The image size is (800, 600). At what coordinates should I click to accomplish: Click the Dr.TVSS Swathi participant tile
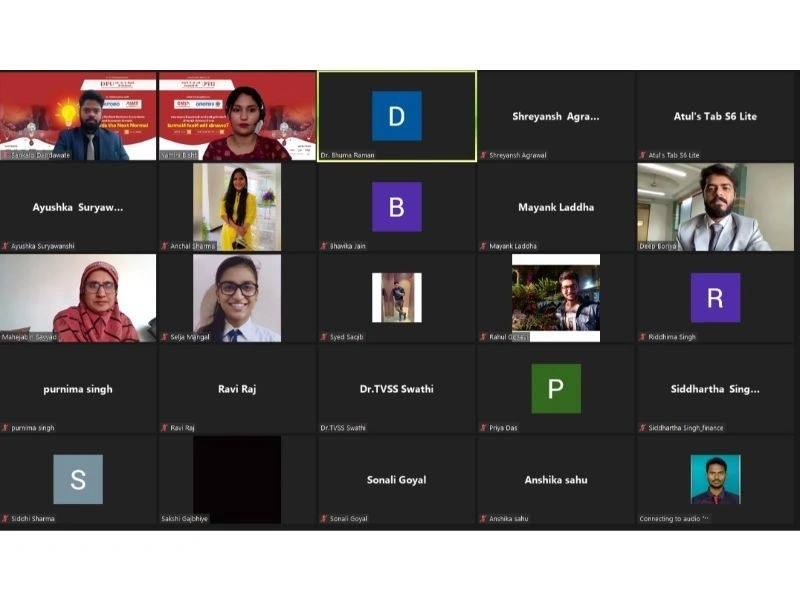pyautogui.click(x=397, y=388)
